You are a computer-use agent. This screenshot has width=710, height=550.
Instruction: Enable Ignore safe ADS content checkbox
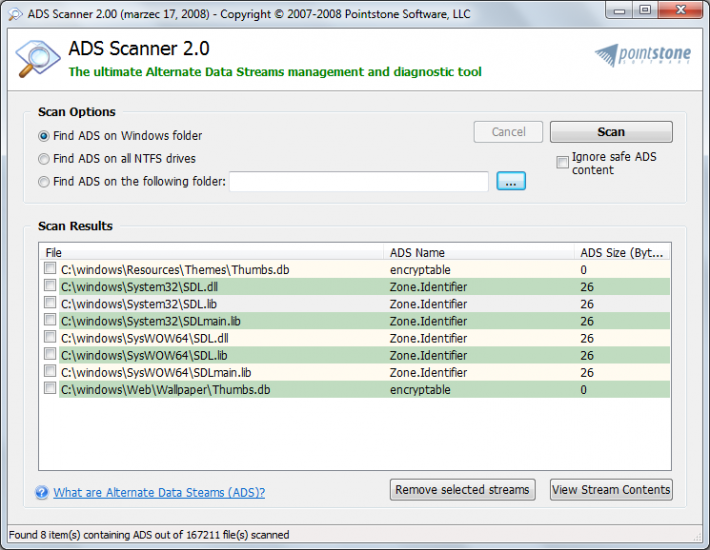[562, 162]
